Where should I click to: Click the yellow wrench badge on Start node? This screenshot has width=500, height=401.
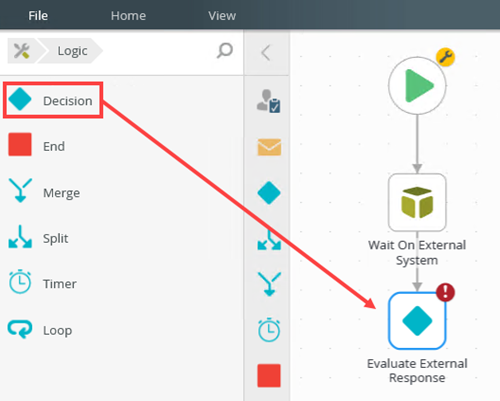pyautogui.click(x=445, y=57)
